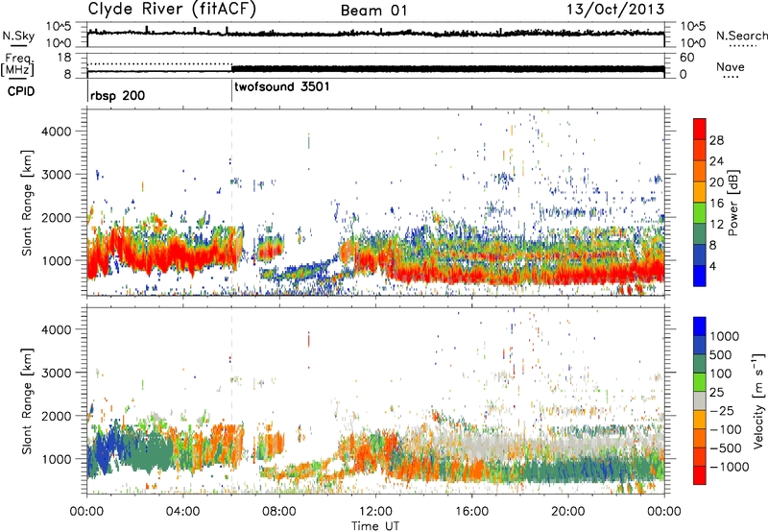Click the 'Beam 01' label
Viewport: 768px width, 532px height.
tap(374, 11)
